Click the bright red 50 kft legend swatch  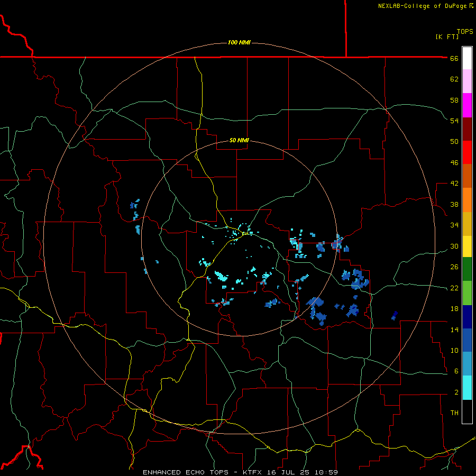coord(467,152)
